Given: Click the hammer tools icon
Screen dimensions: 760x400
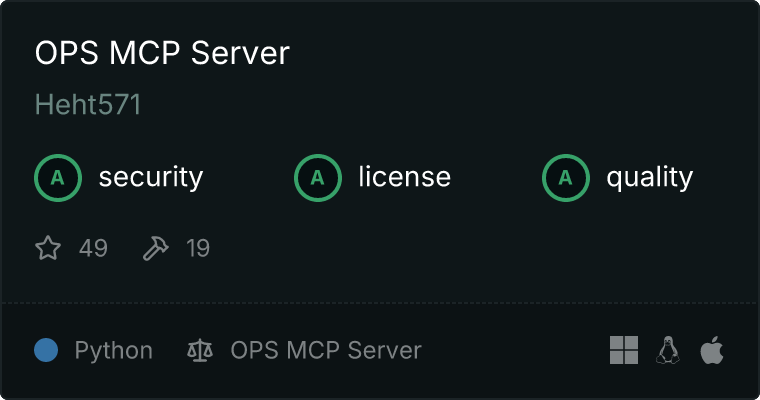Looking at the screenshot, I should coord(156,248).
